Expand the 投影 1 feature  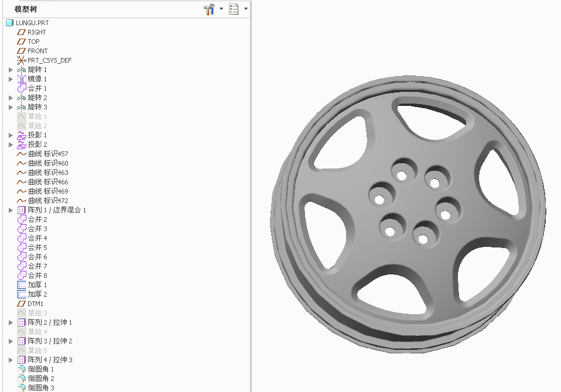pyautogui.click(x=11, y=135)
